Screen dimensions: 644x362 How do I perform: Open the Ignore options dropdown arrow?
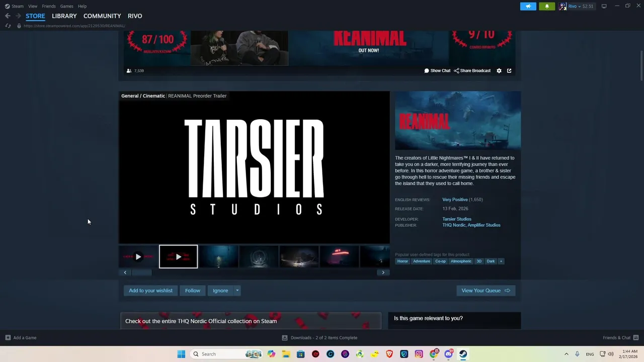click(237, 291)
